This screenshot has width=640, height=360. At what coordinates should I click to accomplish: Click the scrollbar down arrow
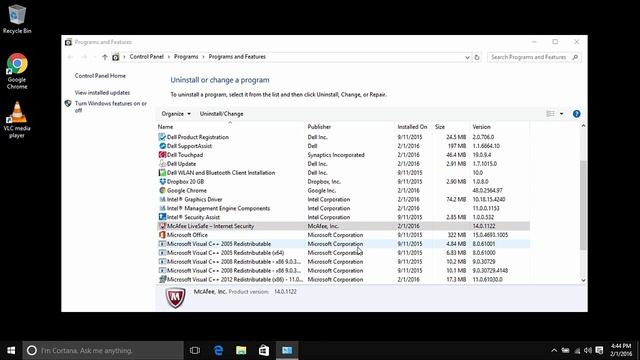(x=583, y=280)
